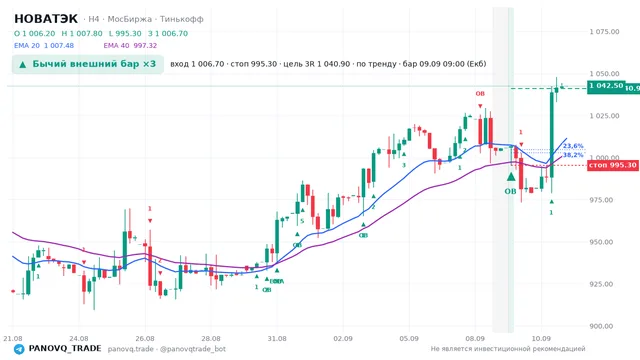This screenshot has height=360, width=640.
Task: Click the triangle icon inside the Бычий внешний бар badge
Action: 23,64
